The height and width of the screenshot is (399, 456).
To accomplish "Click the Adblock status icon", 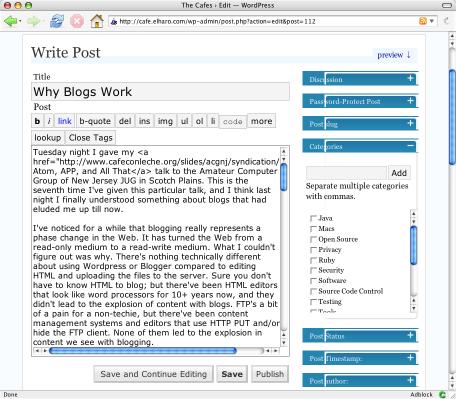I will [x=442, y=395].
